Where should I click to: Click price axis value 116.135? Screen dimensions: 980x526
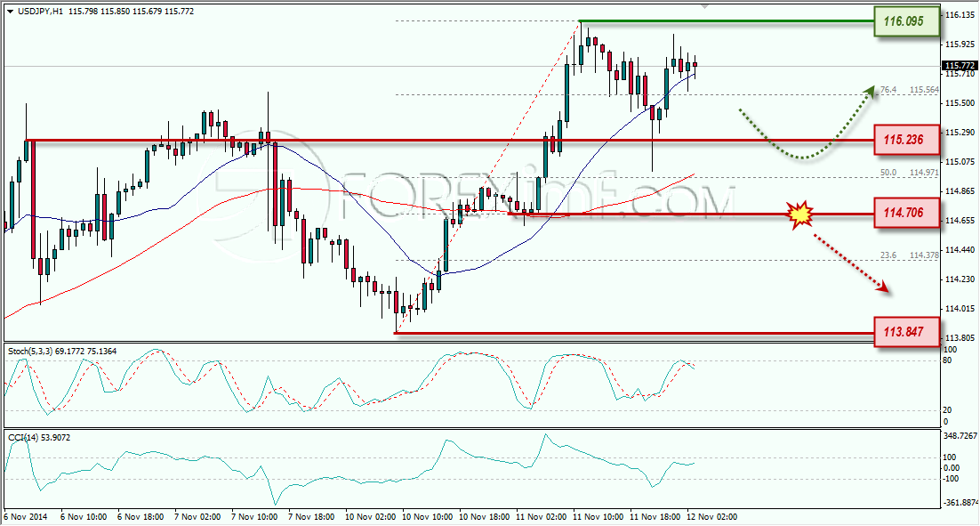click(960, 15)
